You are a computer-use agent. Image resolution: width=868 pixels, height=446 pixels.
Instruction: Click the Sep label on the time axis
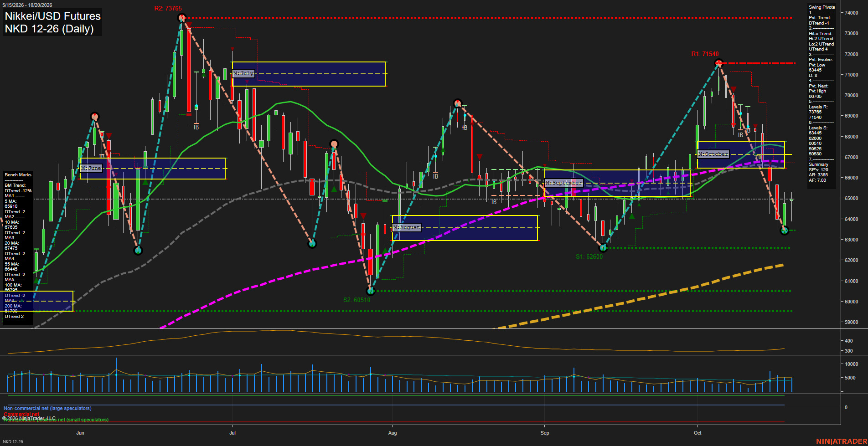click(x=545, y=433)
